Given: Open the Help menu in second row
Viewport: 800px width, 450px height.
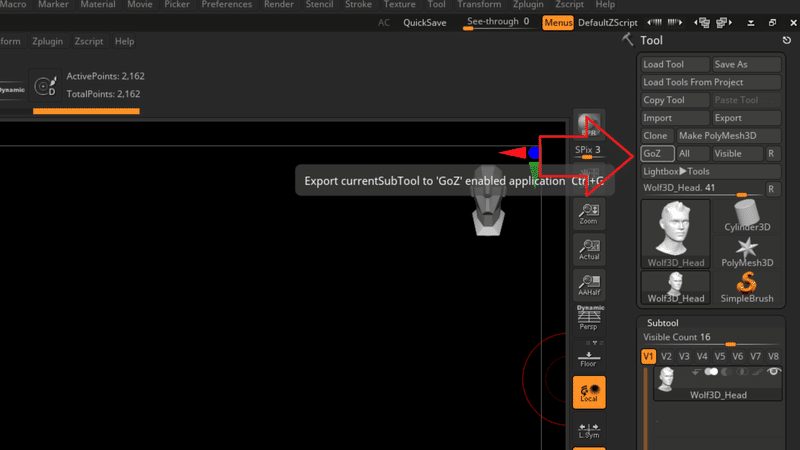Looking at the screenshot, I should pyautogui.click(x=124, y=41).
